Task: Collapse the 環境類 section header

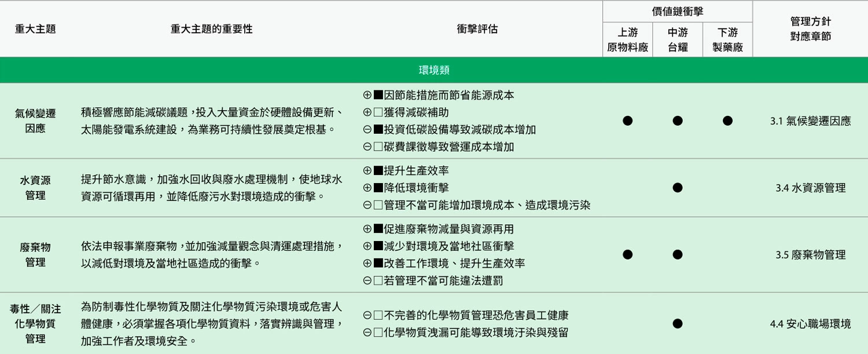Action: tap(434, 70)
